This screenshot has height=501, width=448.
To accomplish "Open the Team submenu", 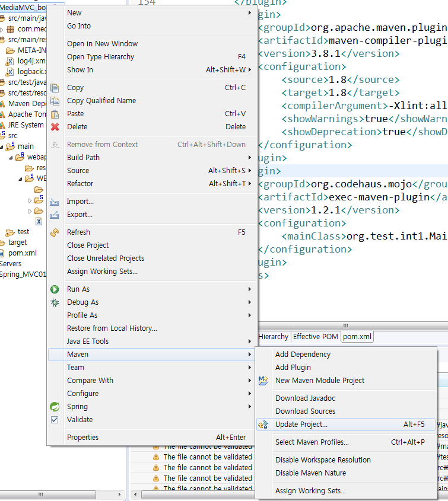I will (x=152, y=368).
